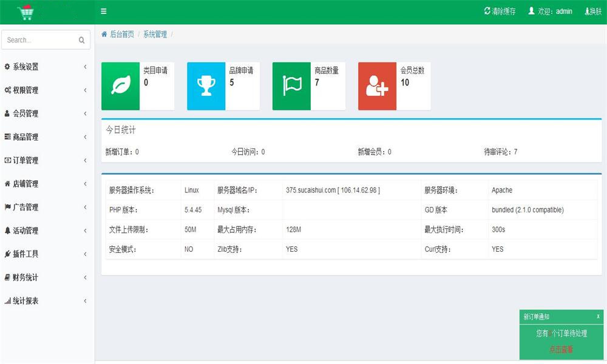Click the 新增会员: 0 statistic

[375, 152]
